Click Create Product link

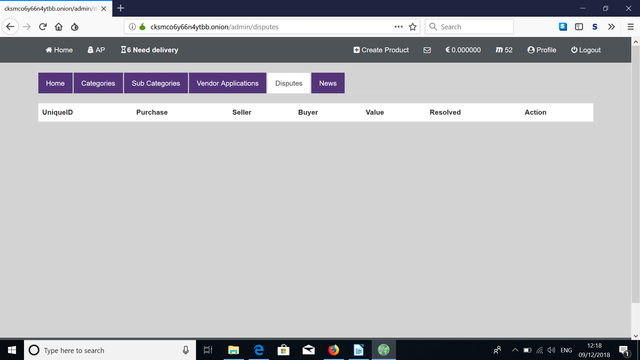381,50
